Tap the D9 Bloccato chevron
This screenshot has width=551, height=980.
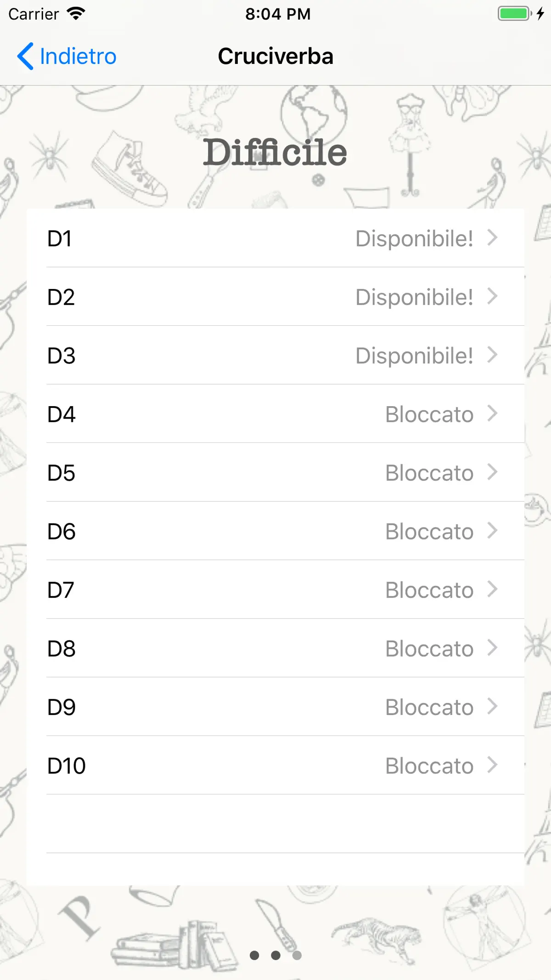click(492, 707)
